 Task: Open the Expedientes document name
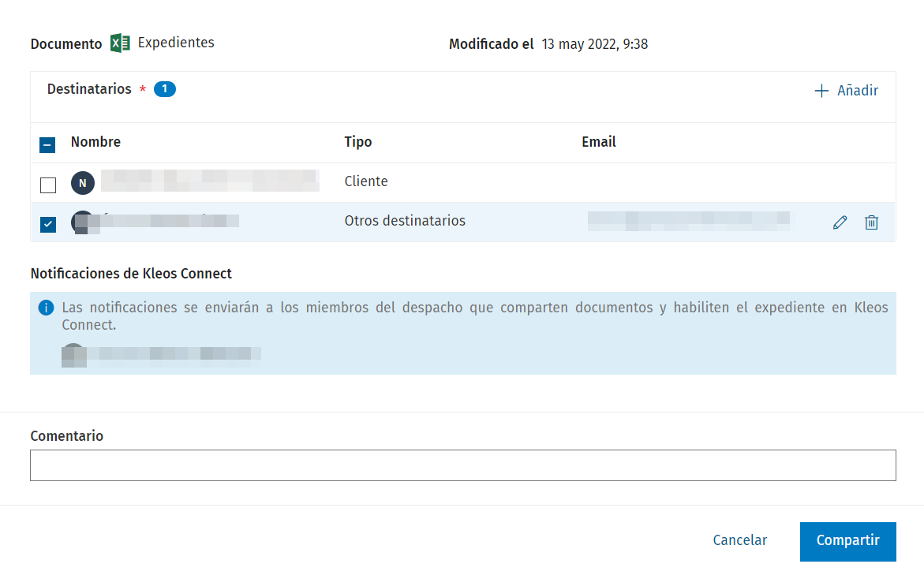176,43
